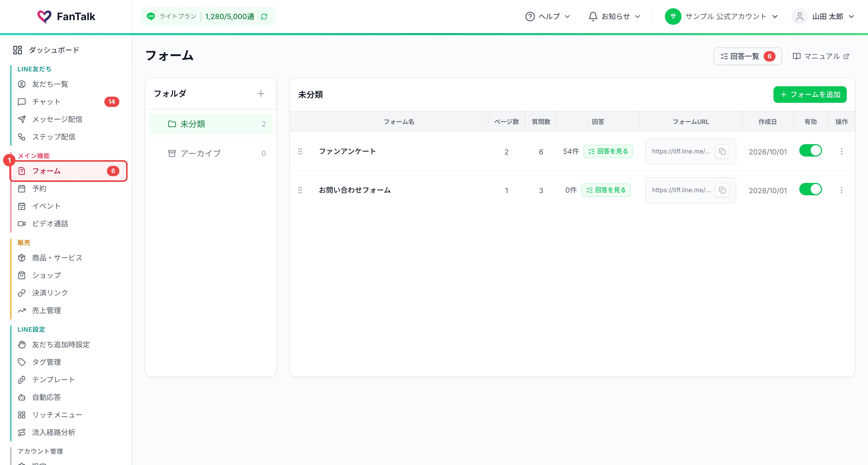The image size is (868, 465).
Task: Copy the お問い合わせフォーム form URL
Action: (x=722, y=190)
